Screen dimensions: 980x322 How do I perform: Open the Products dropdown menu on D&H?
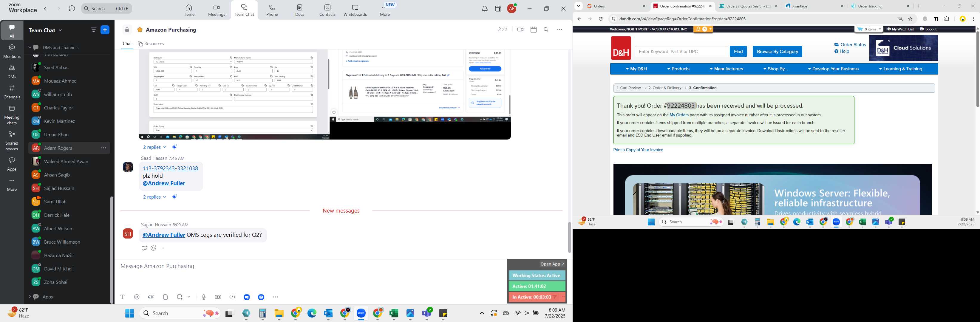(x=678, y=69)
